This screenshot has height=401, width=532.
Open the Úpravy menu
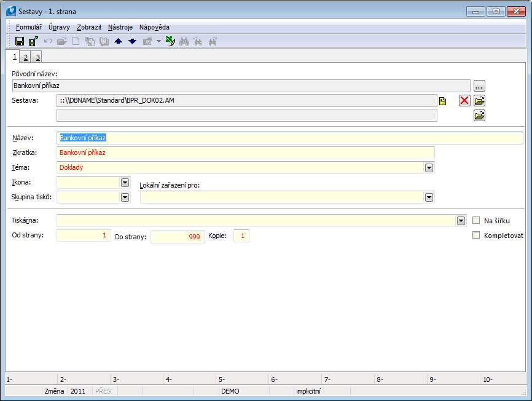tap(59, 27)
